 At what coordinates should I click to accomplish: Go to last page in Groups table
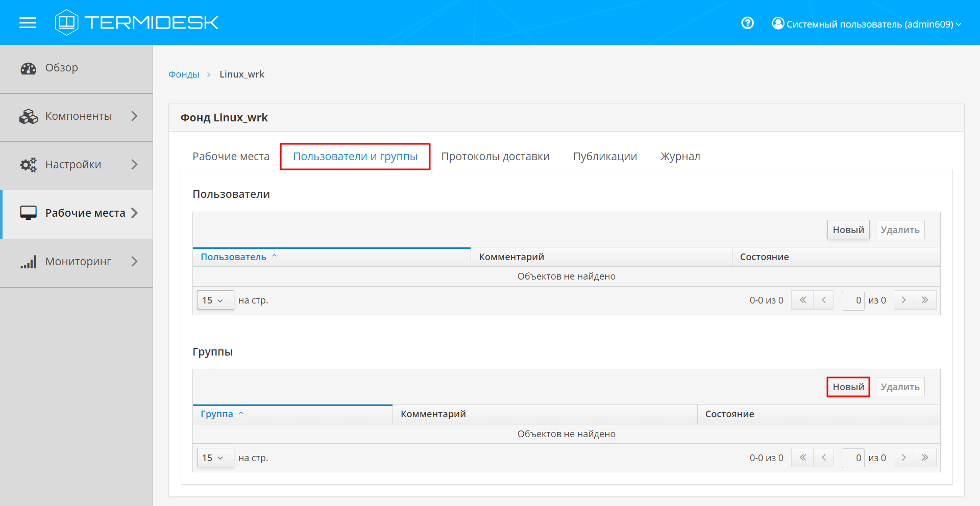[x=925, y=458]
